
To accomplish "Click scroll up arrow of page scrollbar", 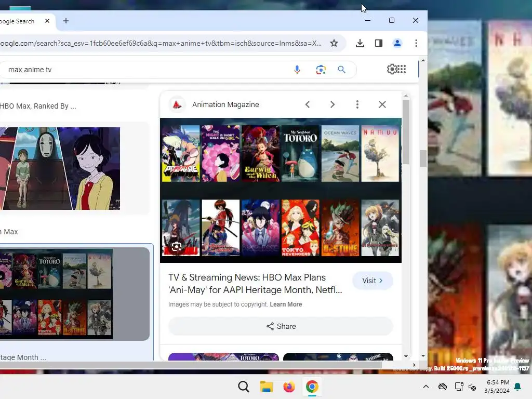I will (x=423, y=60).
